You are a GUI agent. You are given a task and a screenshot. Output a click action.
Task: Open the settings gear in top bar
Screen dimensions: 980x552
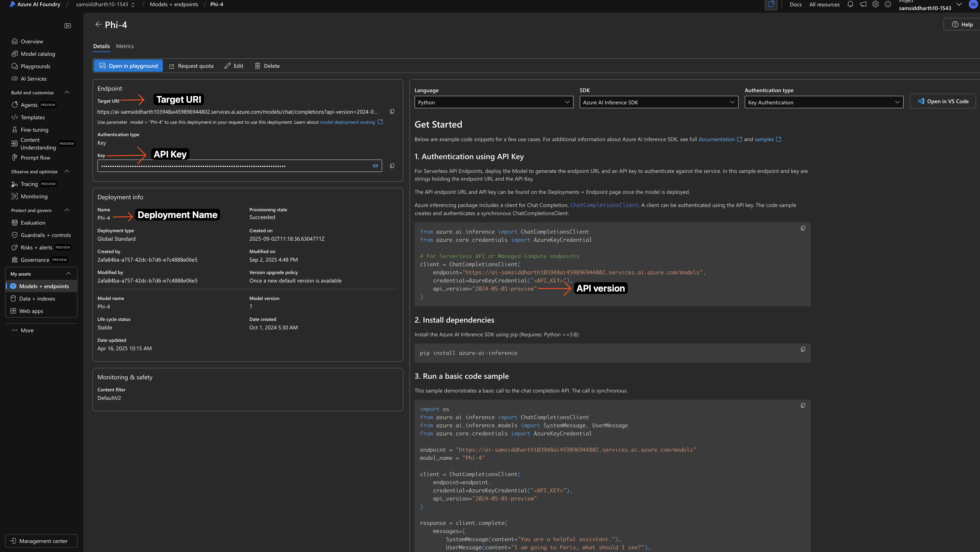[x=875, y=4]
